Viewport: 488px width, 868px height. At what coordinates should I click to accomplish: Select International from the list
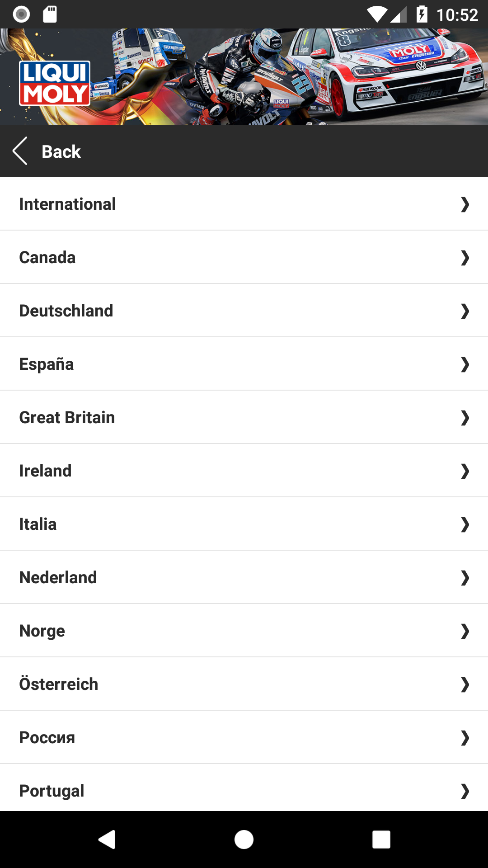coord(67,204)
